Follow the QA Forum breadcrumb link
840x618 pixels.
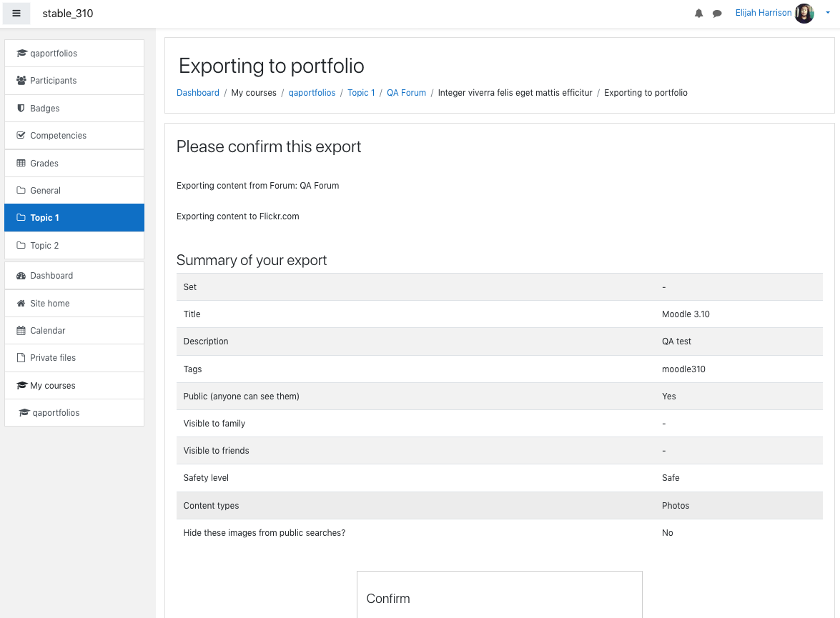click(x=406, y=93)
